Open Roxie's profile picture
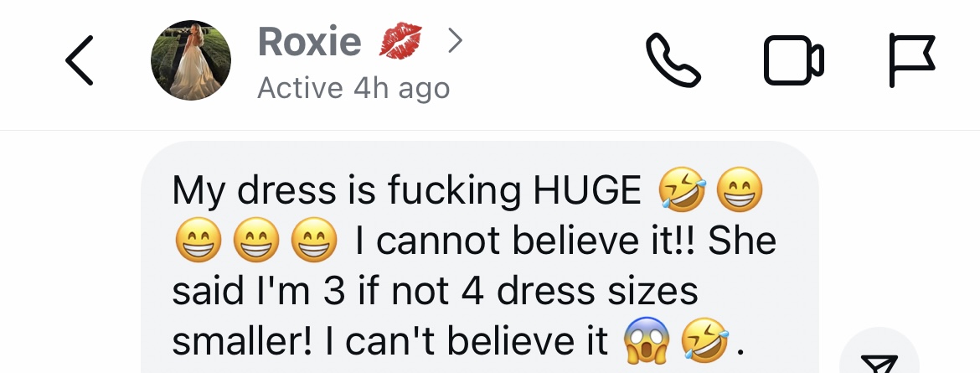 [x=191, y=60]
